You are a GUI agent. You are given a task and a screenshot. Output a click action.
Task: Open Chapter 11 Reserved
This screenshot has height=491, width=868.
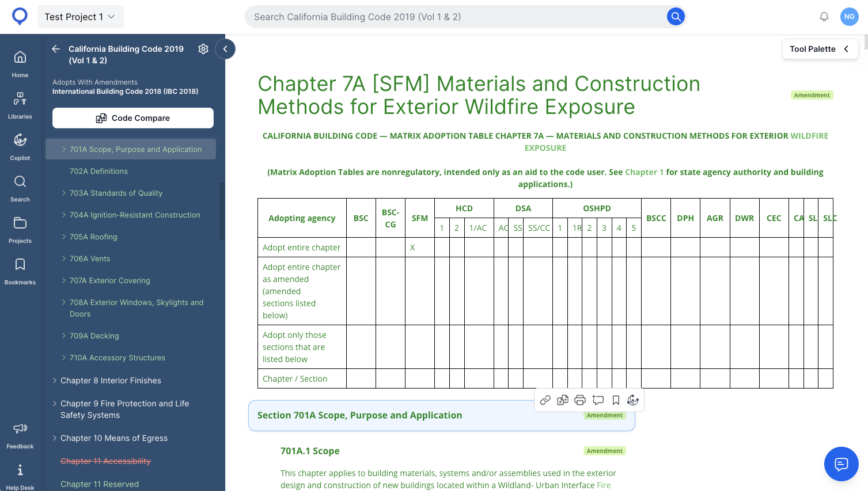(100, 484)
